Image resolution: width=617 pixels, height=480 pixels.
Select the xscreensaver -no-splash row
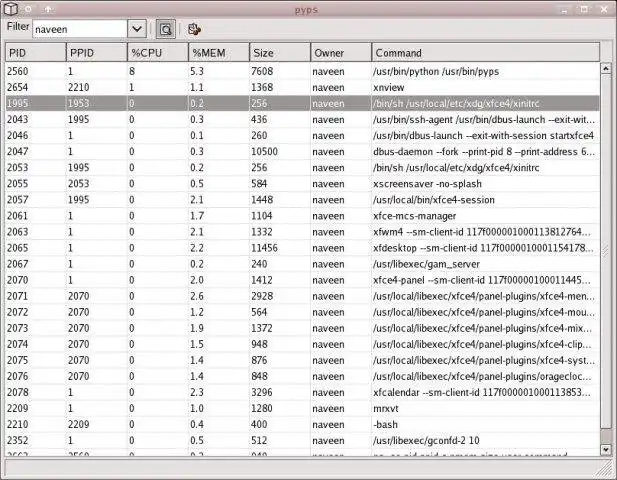302,184
